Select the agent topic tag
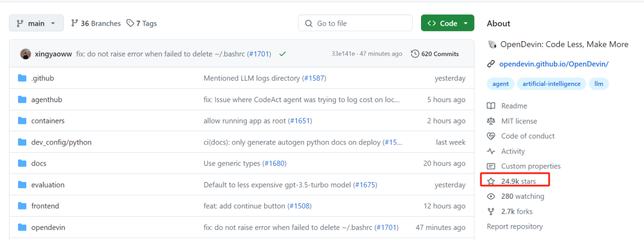Image resolution: width=644 pixels, height=240 pixels. click(x=500, y=84)
